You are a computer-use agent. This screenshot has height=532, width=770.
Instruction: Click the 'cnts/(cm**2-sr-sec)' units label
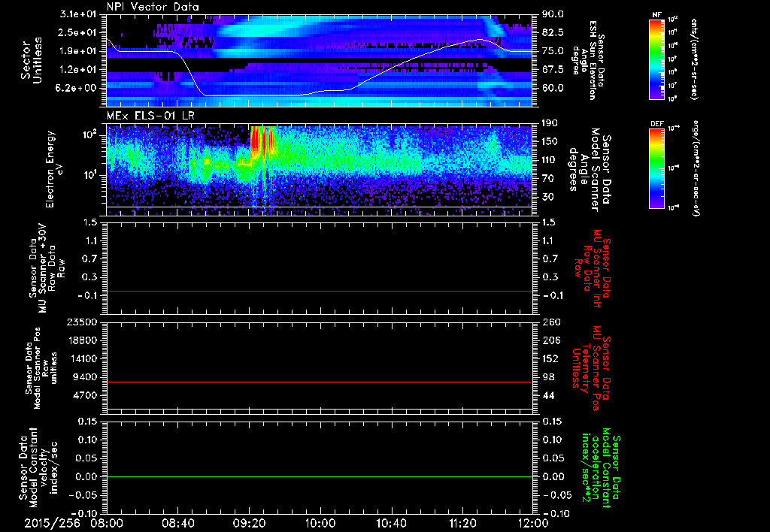694,59
